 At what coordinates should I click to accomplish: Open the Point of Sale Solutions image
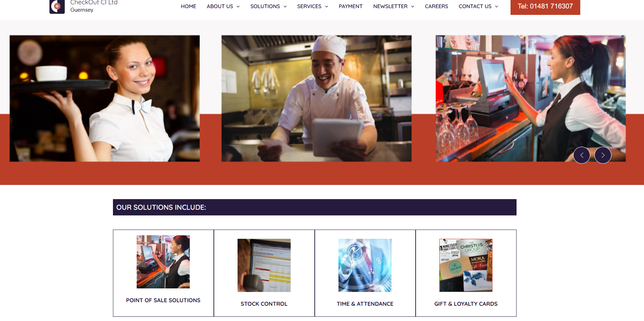click(163, 262)
